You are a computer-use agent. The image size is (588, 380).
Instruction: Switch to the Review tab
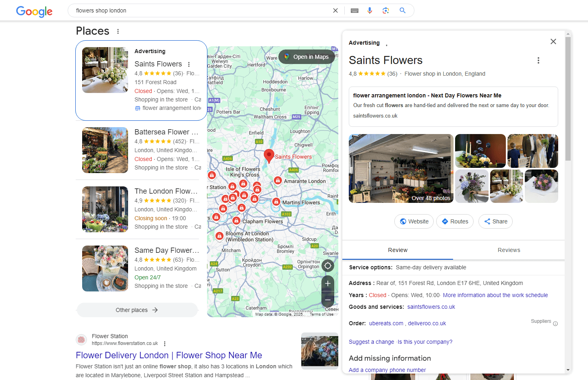pos(398,250)
